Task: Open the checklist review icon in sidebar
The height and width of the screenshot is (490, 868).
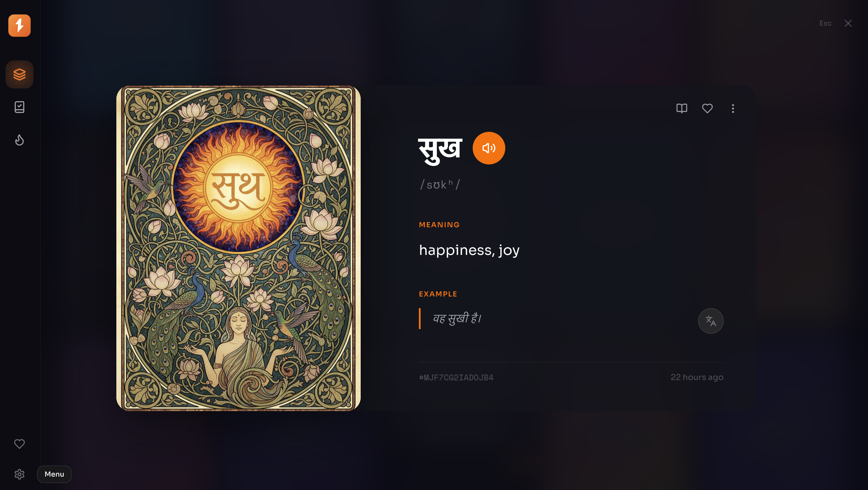Action: [x=19, y=107]
